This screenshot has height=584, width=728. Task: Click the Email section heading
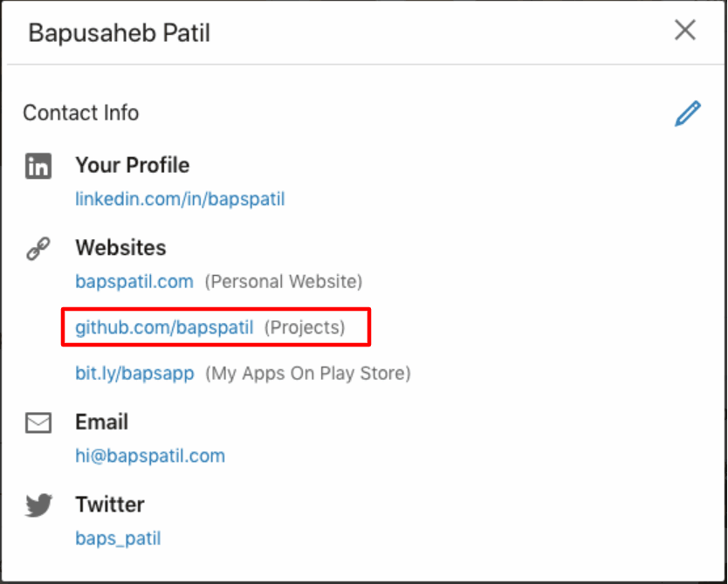click(102, 423)
